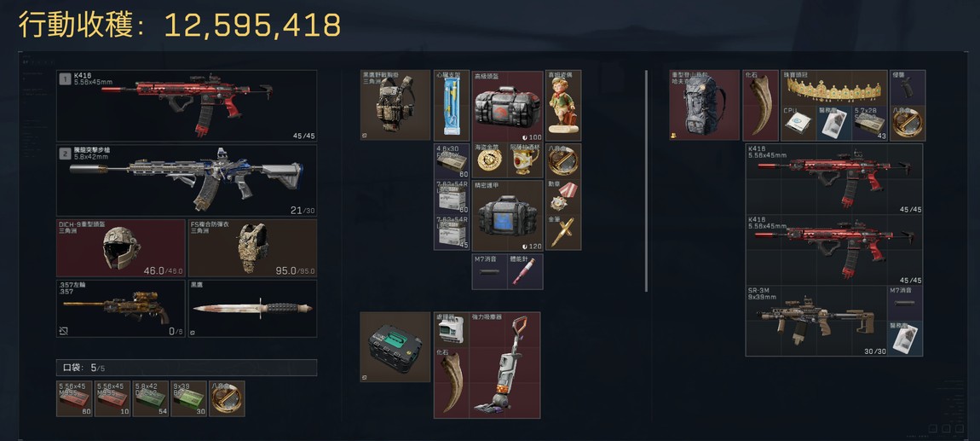
Task: Click the CPU item in backpack
Action: coord(798,123)
